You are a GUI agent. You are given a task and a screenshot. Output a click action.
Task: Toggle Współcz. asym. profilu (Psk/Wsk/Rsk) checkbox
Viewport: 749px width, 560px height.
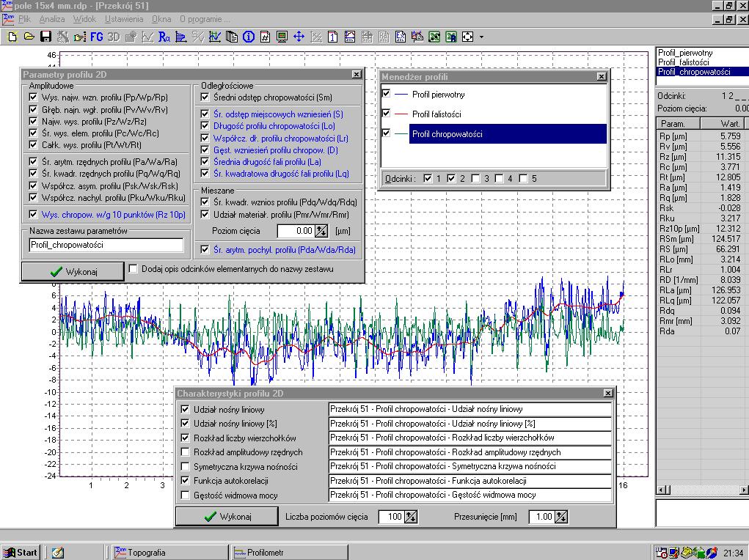[x=33, y=185]
